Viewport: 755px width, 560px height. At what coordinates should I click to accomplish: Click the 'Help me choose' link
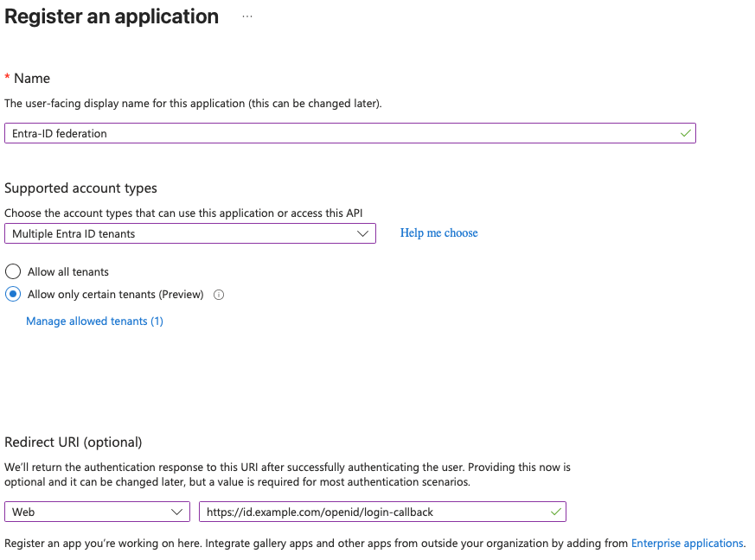pos(438,232)
